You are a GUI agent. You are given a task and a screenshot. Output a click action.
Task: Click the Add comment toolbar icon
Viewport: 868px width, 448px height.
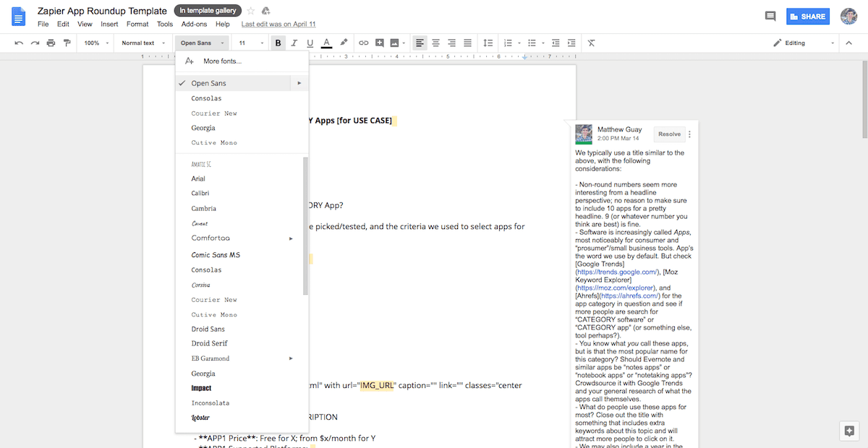tap(379, 43)
